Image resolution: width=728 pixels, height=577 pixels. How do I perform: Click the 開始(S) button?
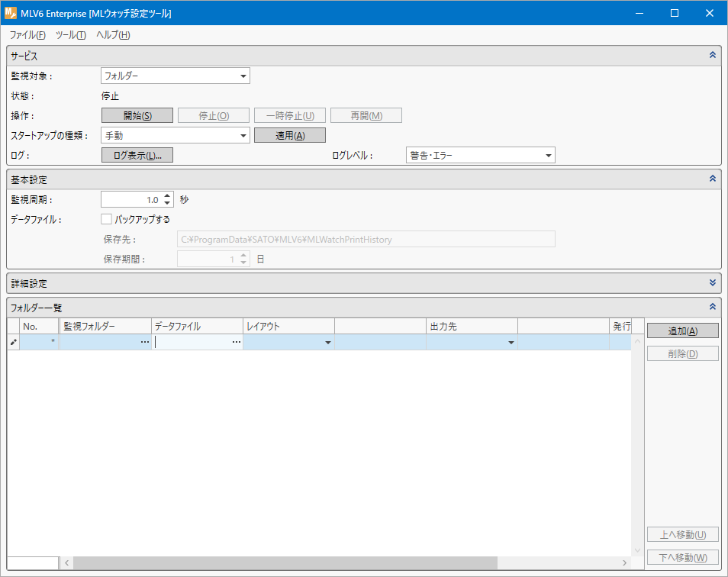(x=137, y=115)
